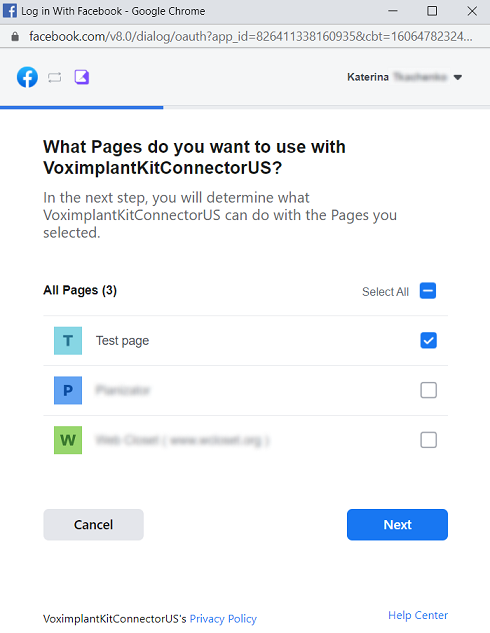Click the facebook.com URL in address bar
490x633 pixels.
[x=251, y=37]
